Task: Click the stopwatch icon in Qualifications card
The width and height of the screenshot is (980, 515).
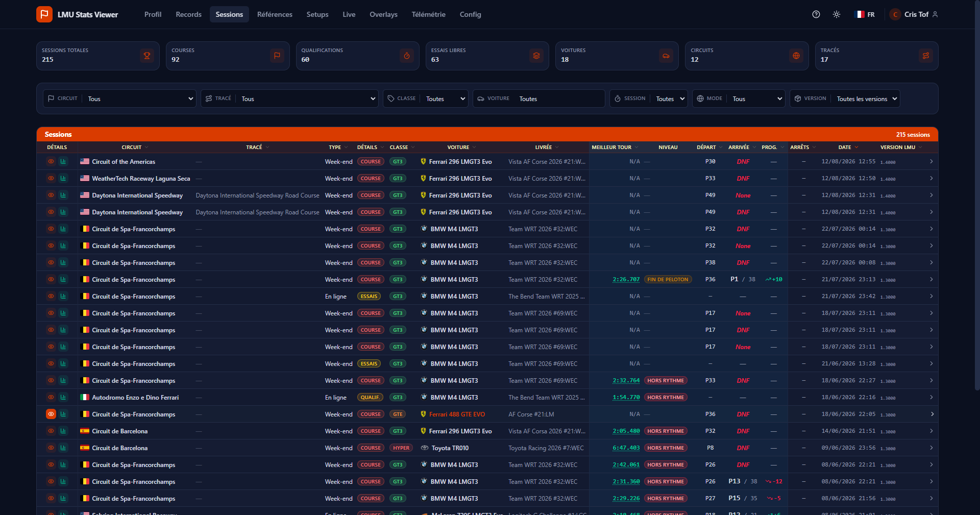Action: 407,56
